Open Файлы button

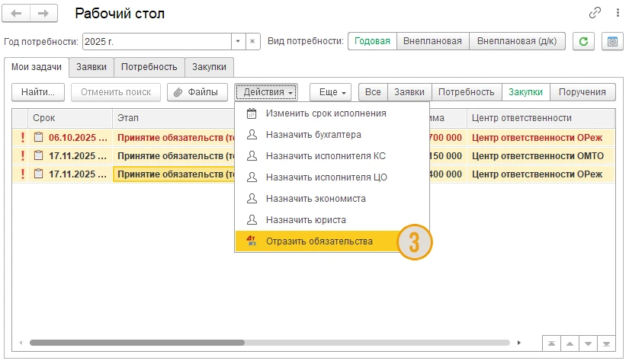pos(197,92)
